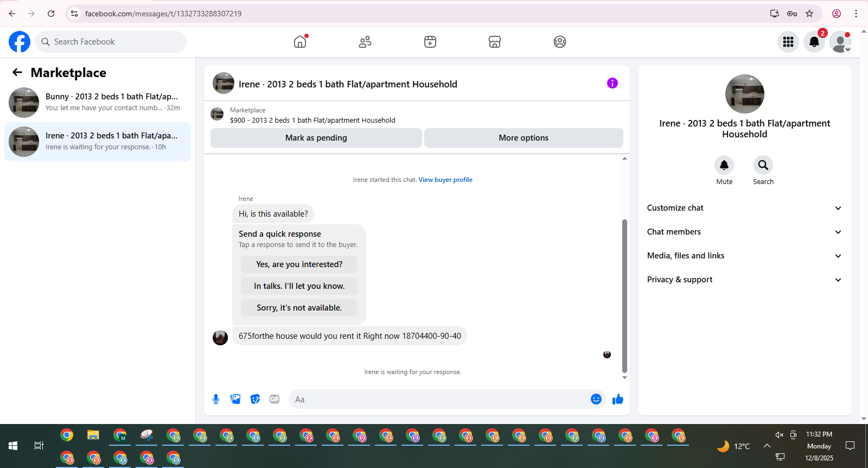Screen dimensions: 868x468
Task: Bookmark this page with the star icon
Action: click(809, 14)
